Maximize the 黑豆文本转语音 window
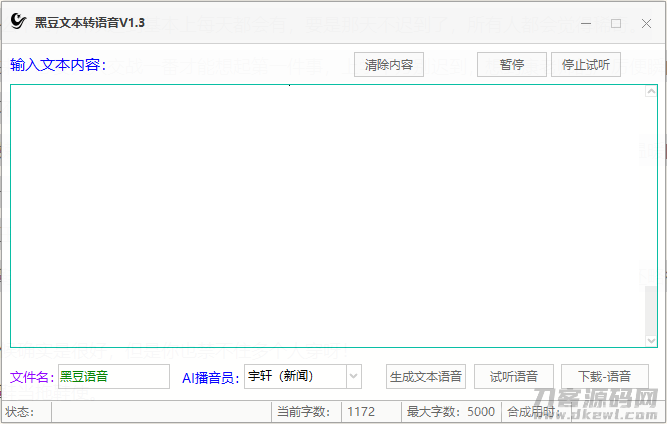The image size is (667, 424). pos(616,23)
